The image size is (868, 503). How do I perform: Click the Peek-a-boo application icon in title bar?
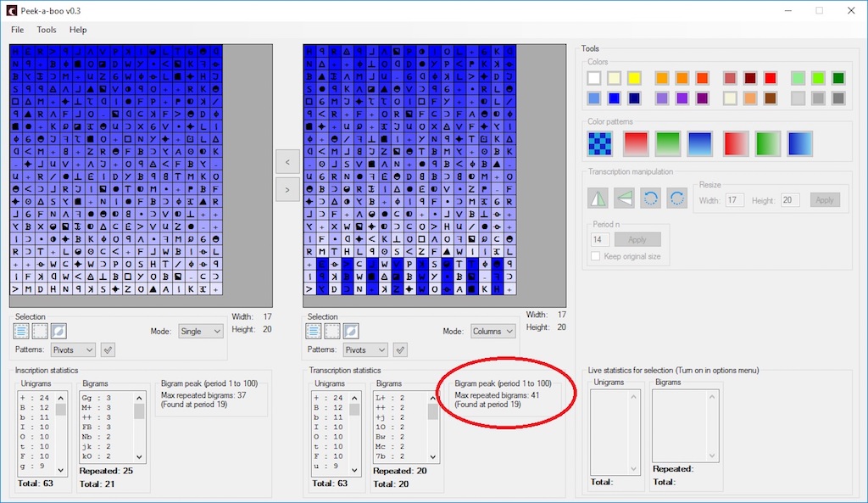point(11,10)
